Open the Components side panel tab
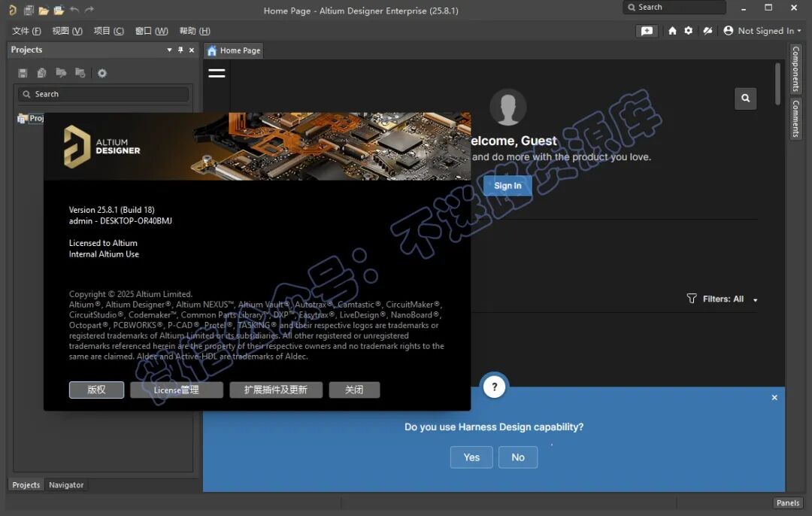 [795, 68]
